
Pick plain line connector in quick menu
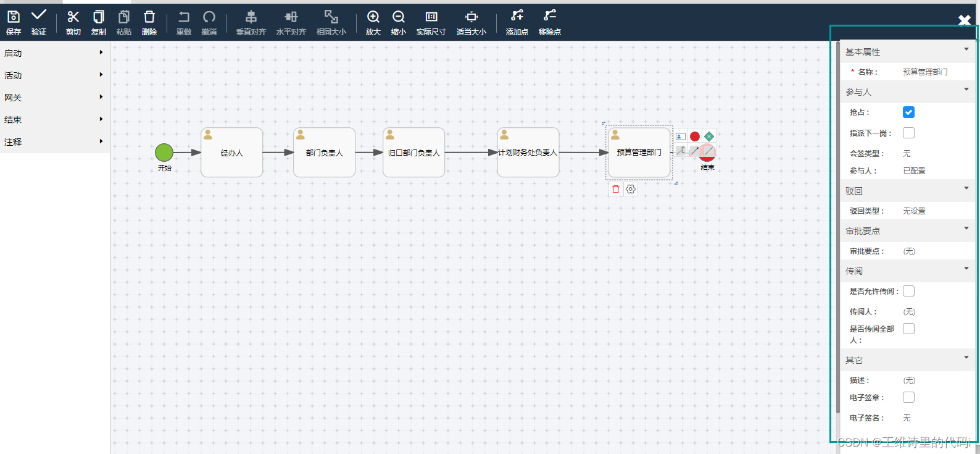[709, 150]
